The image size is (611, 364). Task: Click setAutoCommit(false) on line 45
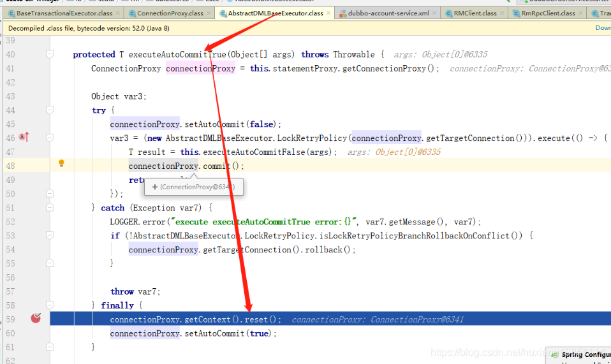coord(230,124)
